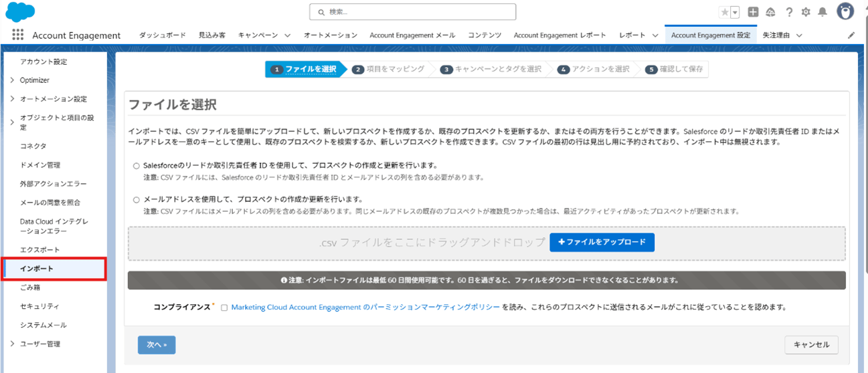Open the キャンペーン tab
Viewport: 868px width, 373px height.
[x=258, y=35]
